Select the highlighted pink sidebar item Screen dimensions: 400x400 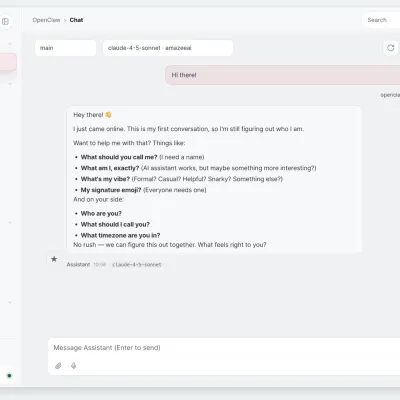pos(8,62)
